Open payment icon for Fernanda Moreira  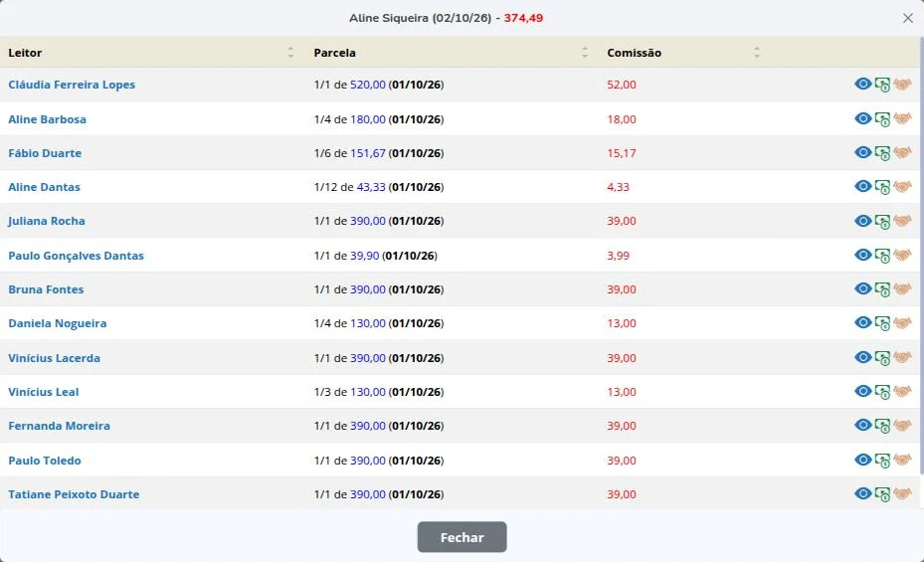(882, 426)
